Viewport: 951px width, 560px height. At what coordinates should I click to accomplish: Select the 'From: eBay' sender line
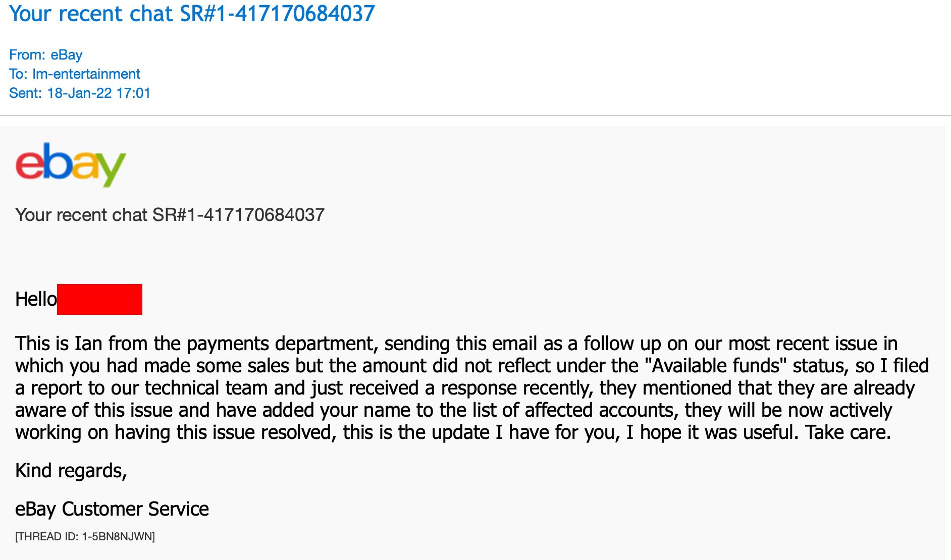click(x=45, y=54)
